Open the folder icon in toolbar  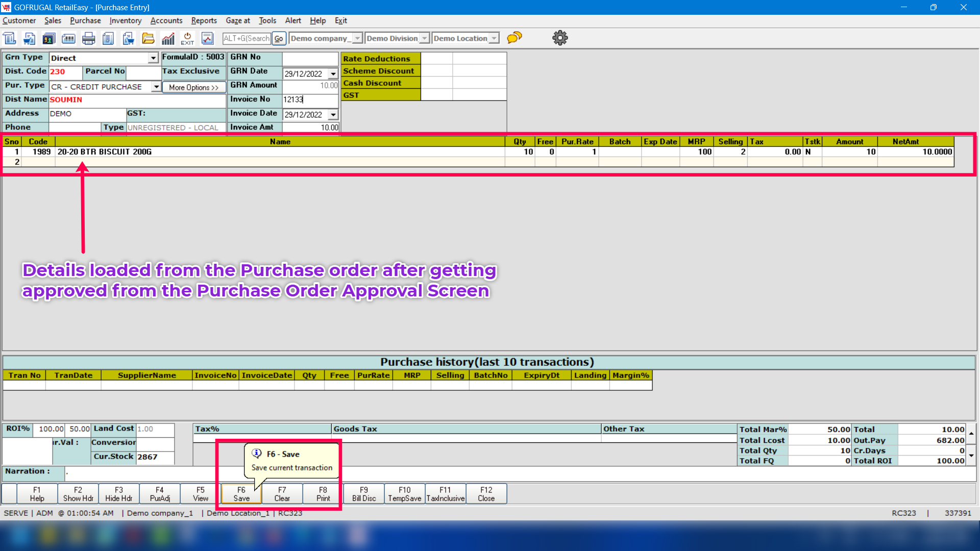[x=148, y=38]
